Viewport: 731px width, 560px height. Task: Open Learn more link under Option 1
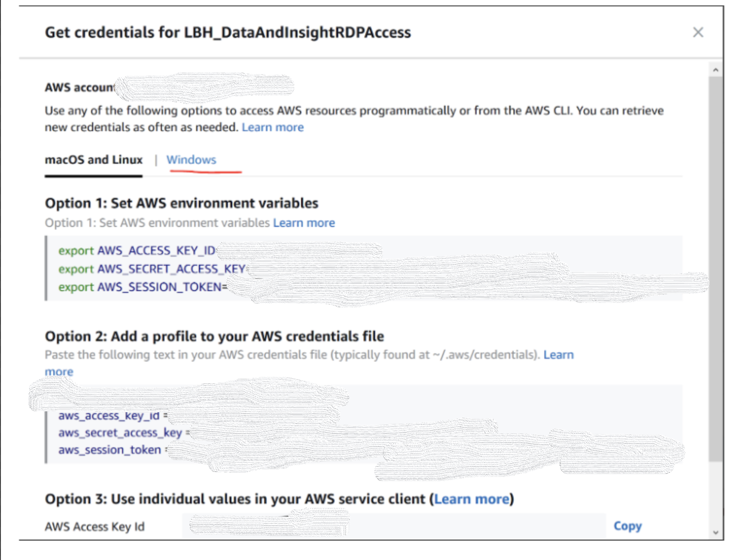tap(304, 223)
